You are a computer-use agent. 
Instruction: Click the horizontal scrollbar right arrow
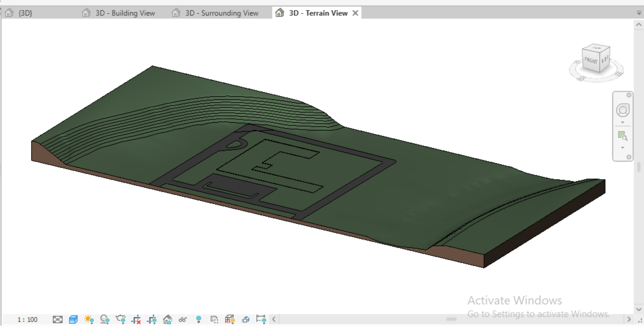pos(629,319)
